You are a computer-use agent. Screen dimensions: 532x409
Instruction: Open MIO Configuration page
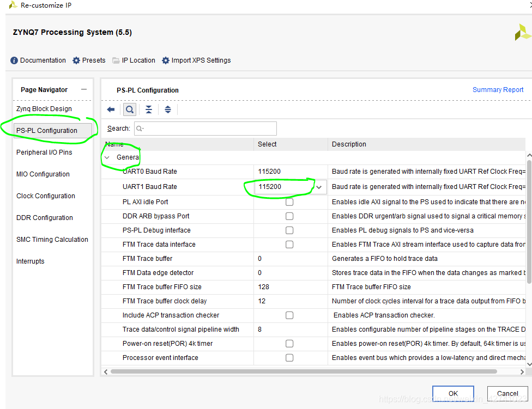pos(43,174)
